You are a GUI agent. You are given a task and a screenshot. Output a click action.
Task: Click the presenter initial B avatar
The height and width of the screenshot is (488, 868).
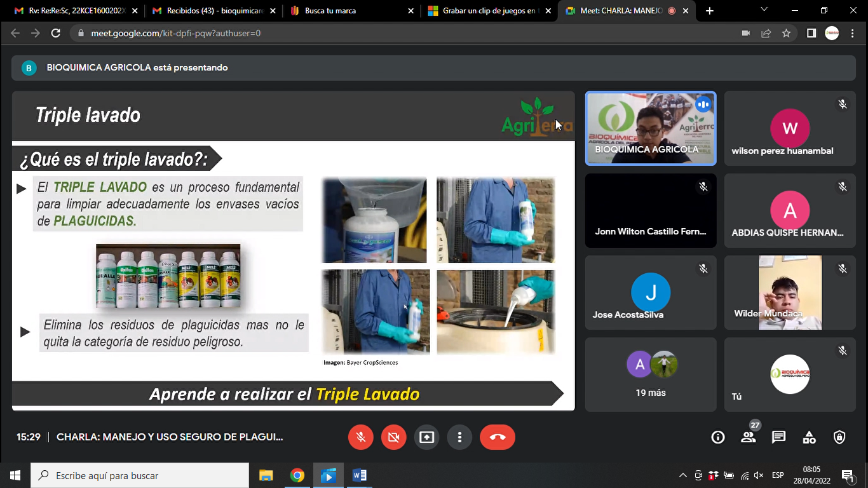click(x=29, y=68)
